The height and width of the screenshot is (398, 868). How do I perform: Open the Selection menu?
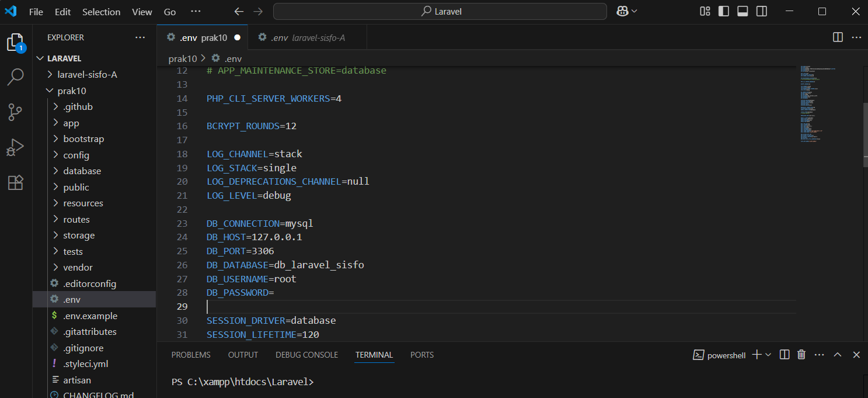pyautogui.click(x=101, y=12)
